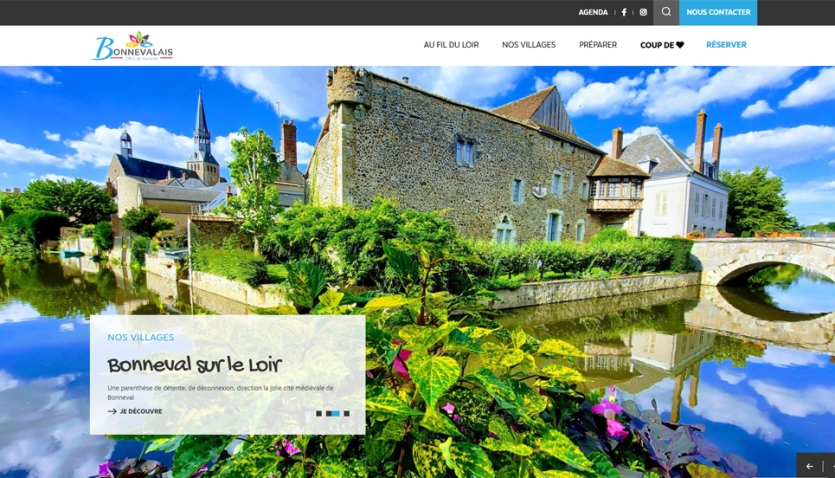835x478 pixels.
Task: Click the search magnifier icon
Action: (x=666, y=12)
